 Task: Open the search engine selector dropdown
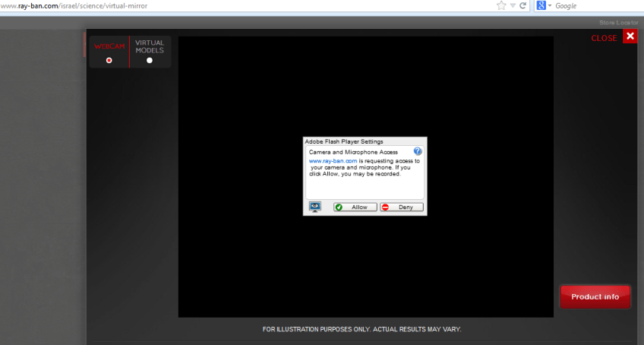(x=550, y=5)
